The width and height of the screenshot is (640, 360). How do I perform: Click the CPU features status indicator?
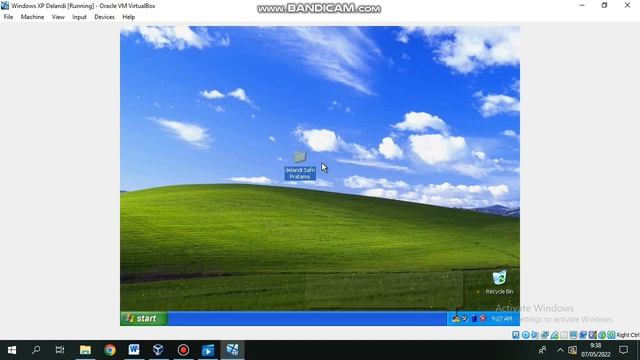click(x=593, y=335)
